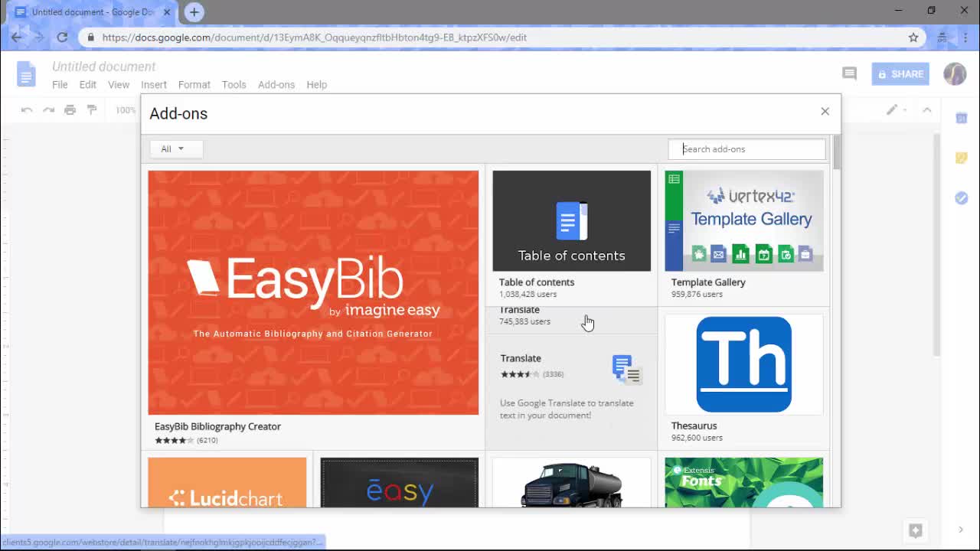Click the site padlock security icon

90,37
